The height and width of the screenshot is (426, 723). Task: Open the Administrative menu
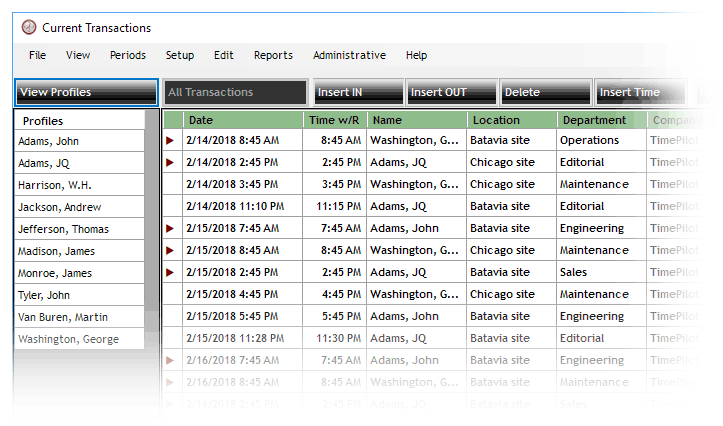pos(350,55)
